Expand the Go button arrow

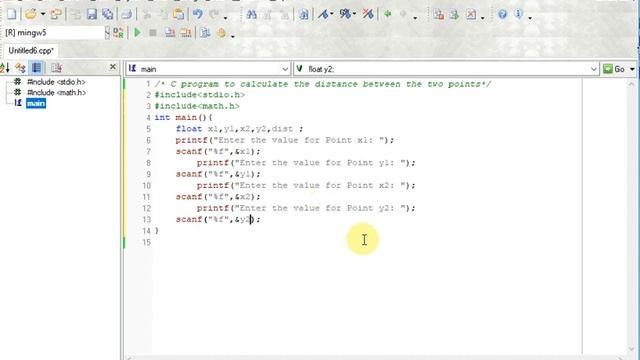point(632,69)
